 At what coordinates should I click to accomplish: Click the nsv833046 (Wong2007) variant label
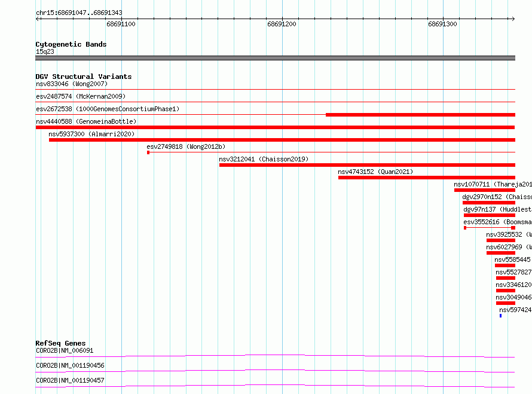[72, 84]
